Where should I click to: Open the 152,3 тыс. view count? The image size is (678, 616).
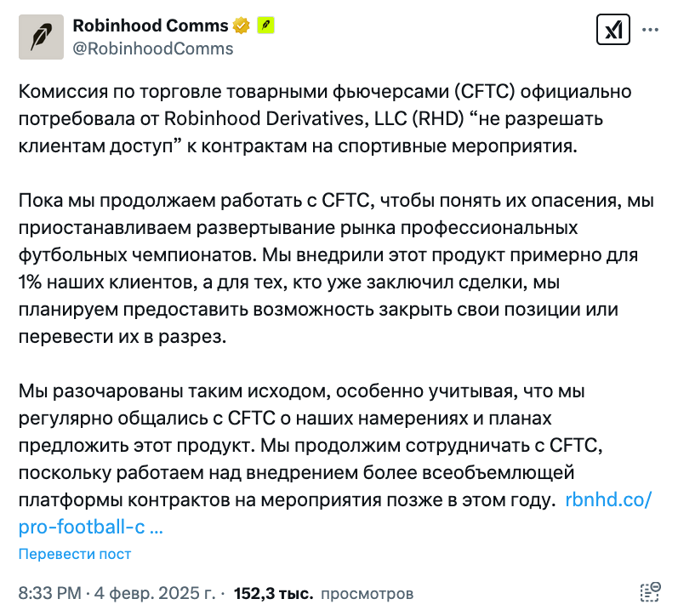pyautogui.click(x=274, y=593)
